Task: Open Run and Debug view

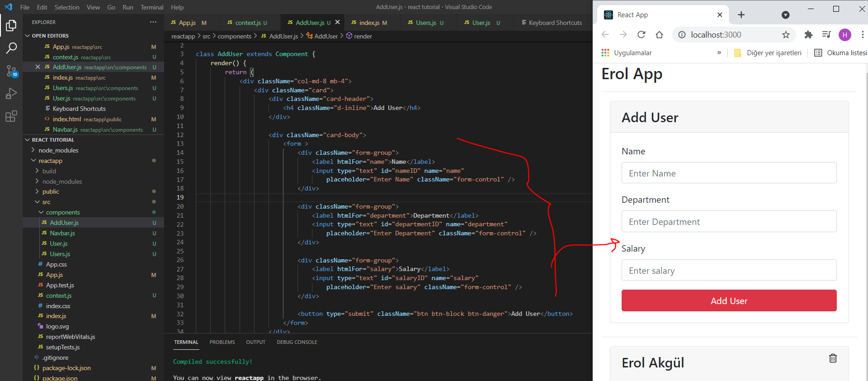Action: [11, 94]
